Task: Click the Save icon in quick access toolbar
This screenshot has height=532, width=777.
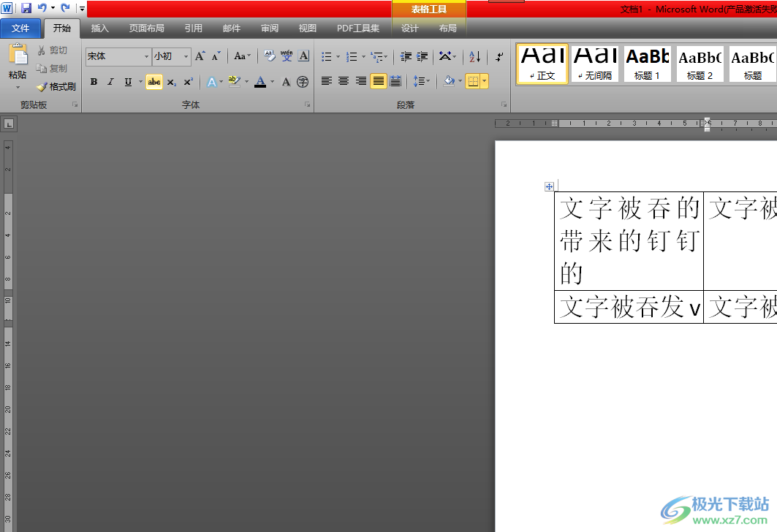Action: pyautogui.click(x=26, y=8)
